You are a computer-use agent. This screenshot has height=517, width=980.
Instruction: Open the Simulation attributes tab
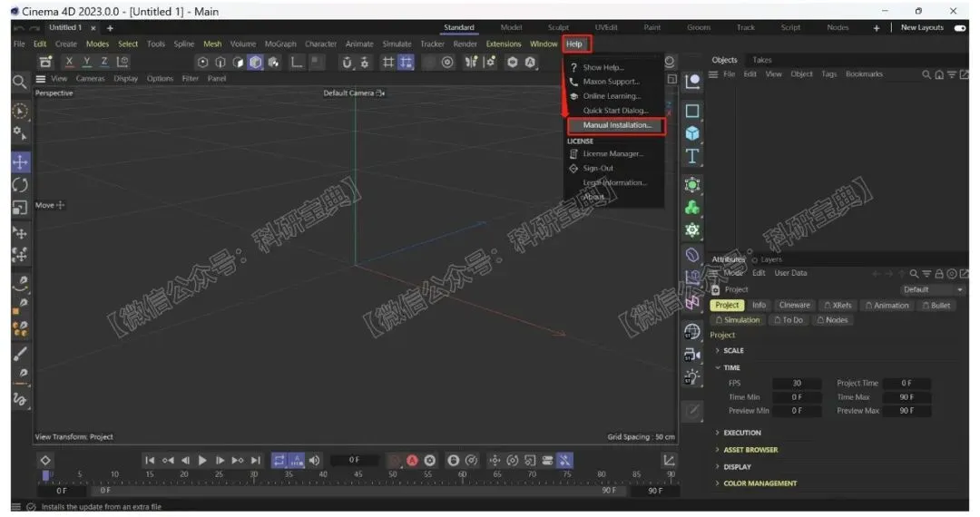coord(738,319)
